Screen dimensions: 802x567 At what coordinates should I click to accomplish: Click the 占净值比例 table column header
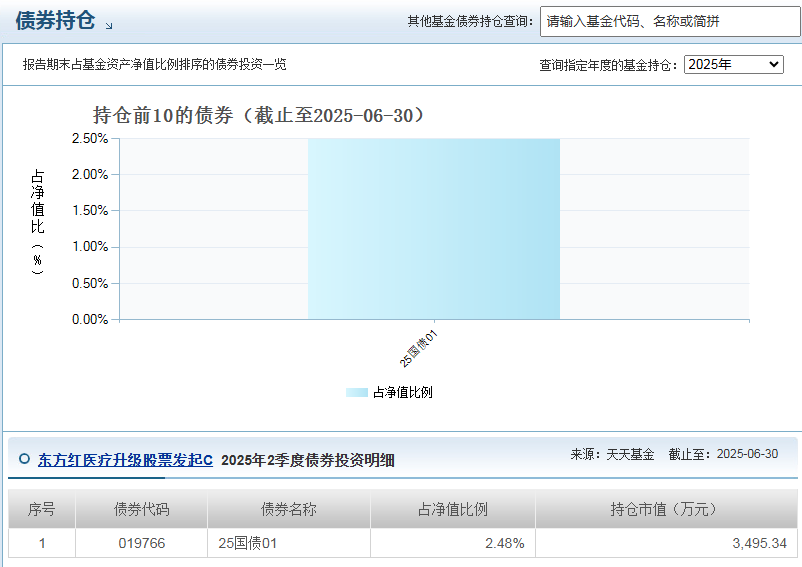pos(453,509)
